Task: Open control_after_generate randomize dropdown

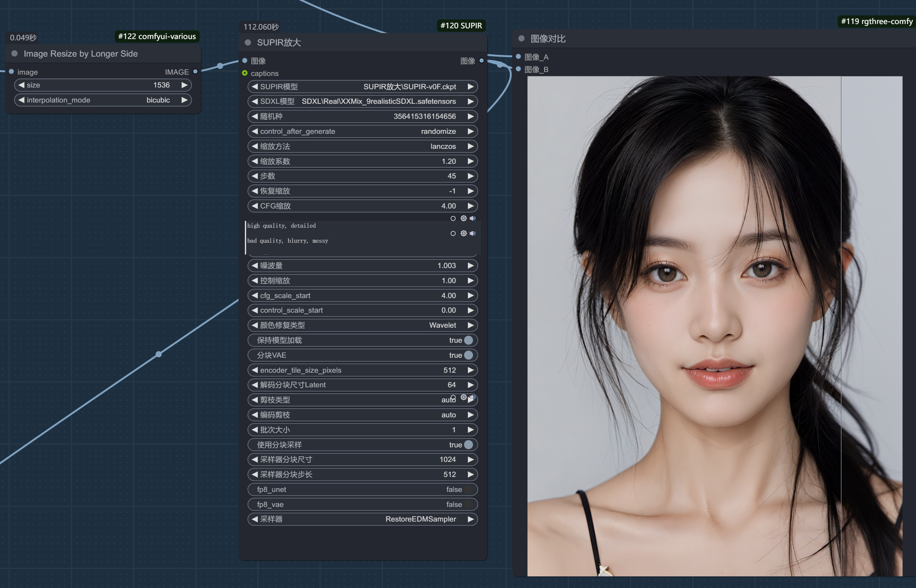Action: [362, 131]
